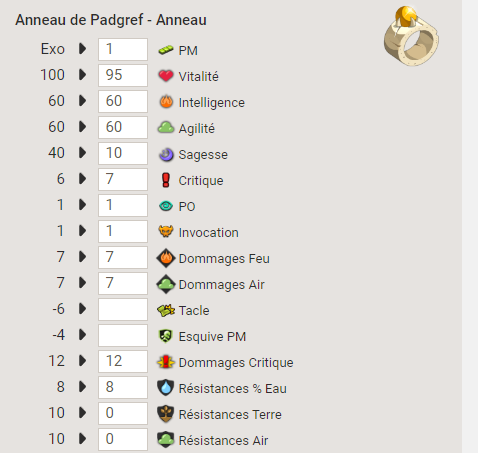The height and width of the screenshot is (453, 478).
Task: Click the arrow next to Exo PM
Action: 82,49
